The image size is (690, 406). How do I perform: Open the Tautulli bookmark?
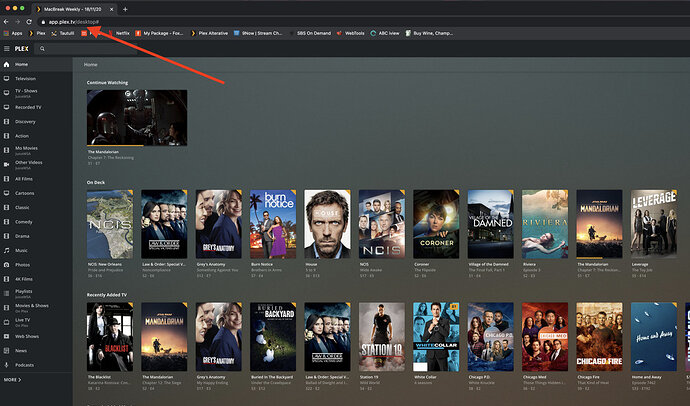[63, 33]
